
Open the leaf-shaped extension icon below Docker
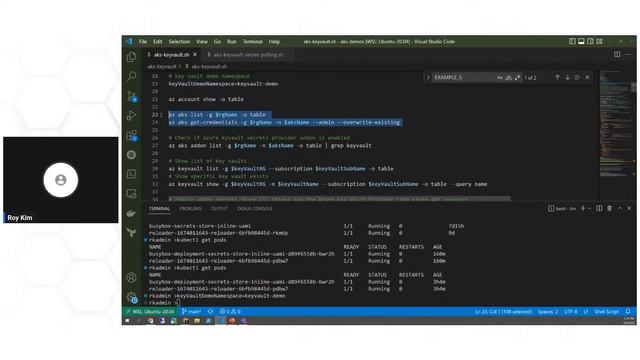click(131, 233)
